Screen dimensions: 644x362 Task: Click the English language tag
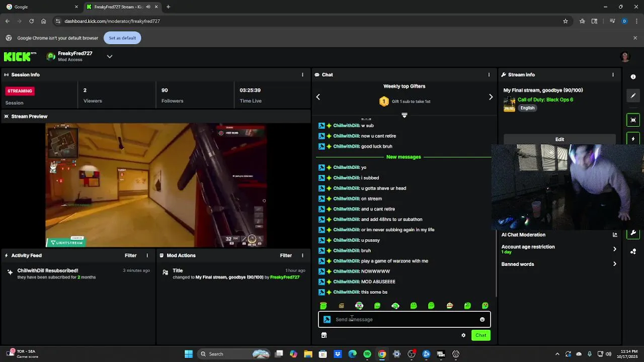[x=527, y=108]
